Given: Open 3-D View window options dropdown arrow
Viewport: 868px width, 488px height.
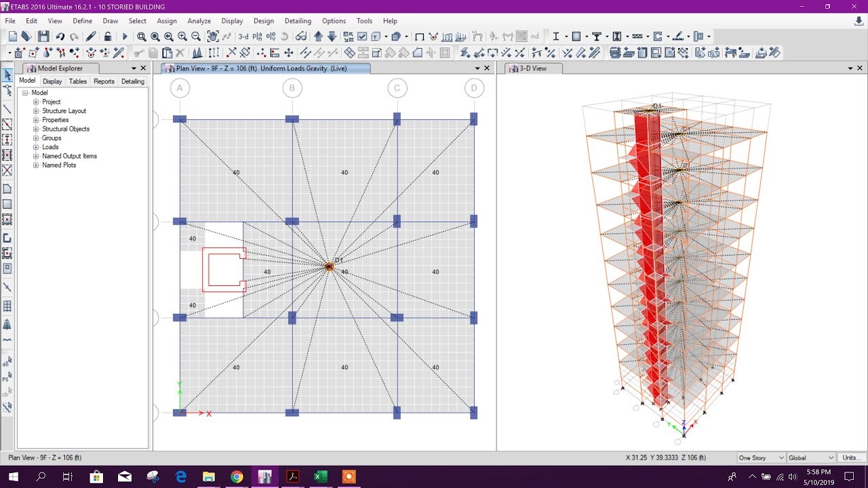Looking at the screenshot, I should (x=850, y=68).
